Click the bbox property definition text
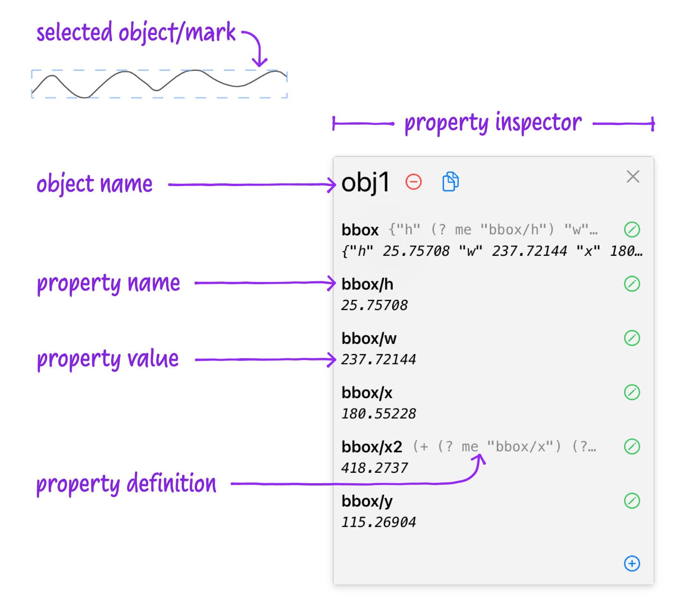Screen dimensions: 687x616 click(x=493, y=230)
